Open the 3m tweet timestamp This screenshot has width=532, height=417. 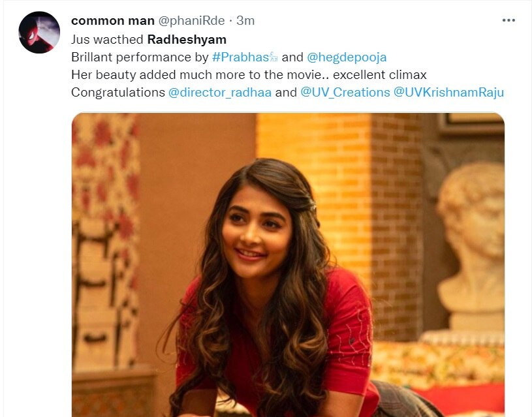pyautogui.click(x=245, y=21)
